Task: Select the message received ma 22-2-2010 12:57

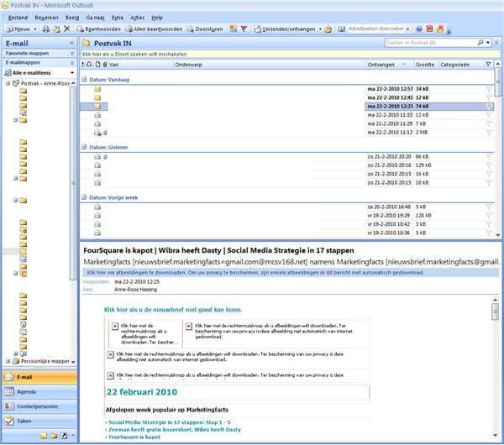Action: 287,89
